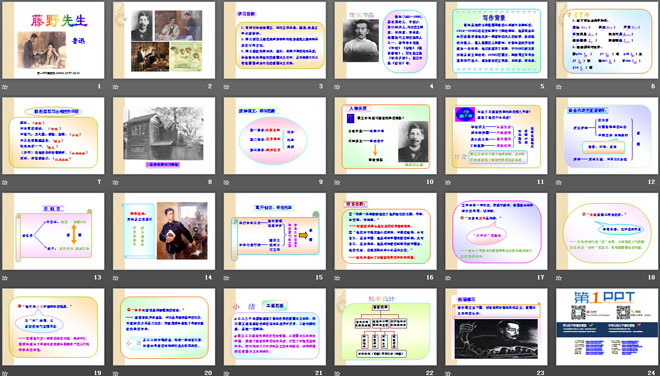The image size is (660, 376).
Task: Select the final 第1PPT slide 24
Action: click(607, 327)
